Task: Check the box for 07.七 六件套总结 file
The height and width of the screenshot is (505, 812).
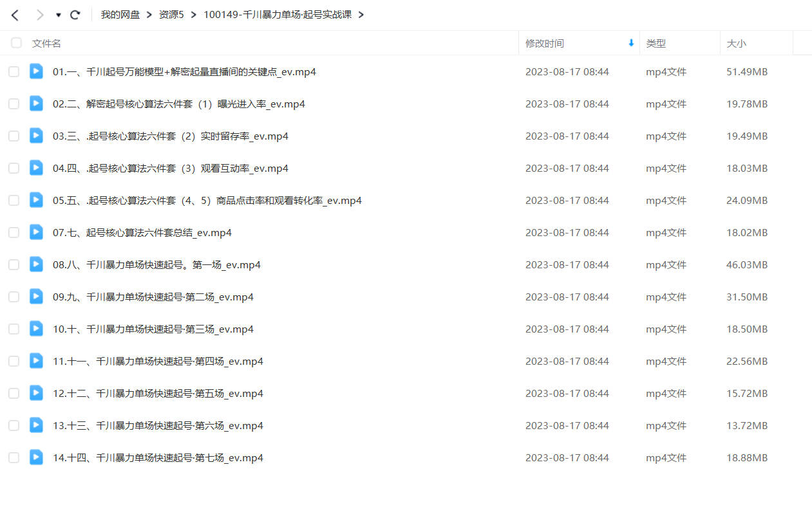Action: pyautogui.click(x=14, y=232)
